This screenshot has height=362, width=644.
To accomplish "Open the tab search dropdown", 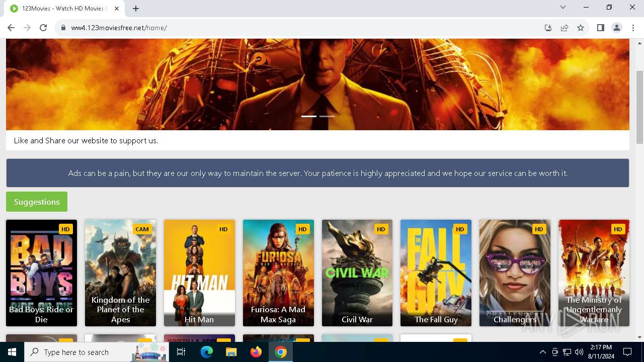I will tap(563, 7).
